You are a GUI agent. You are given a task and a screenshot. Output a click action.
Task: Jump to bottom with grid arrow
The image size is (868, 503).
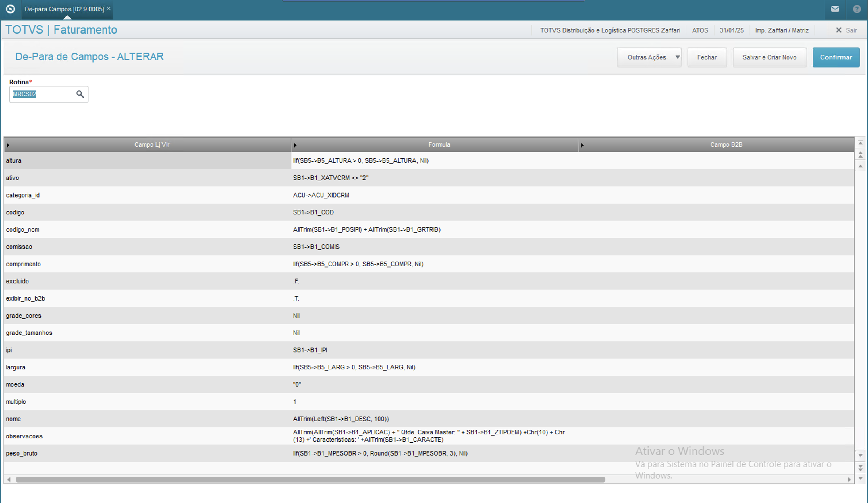click(x=860, y=478)
